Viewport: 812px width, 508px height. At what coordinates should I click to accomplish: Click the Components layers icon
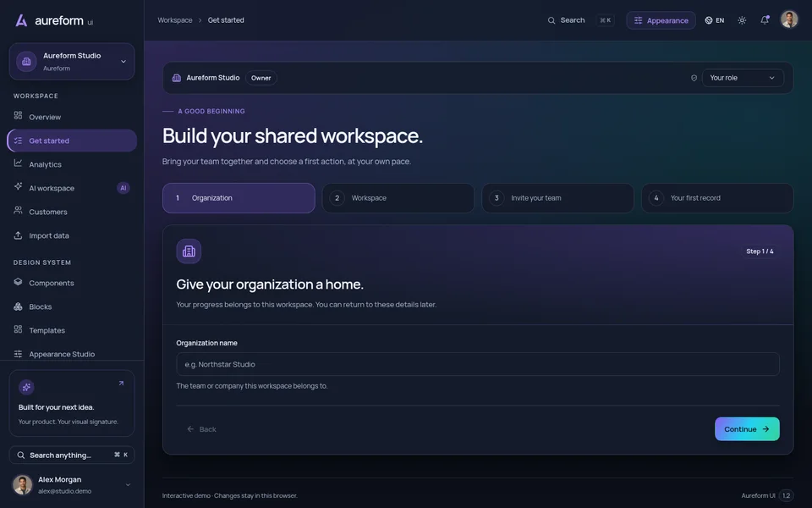point(18,281)
